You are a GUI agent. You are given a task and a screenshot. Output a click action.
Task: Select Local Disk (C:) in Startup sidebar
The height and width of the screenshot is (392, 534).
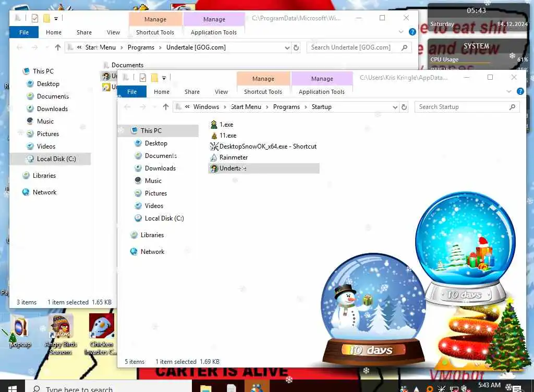pyautogui.click(x=164, y=218)
